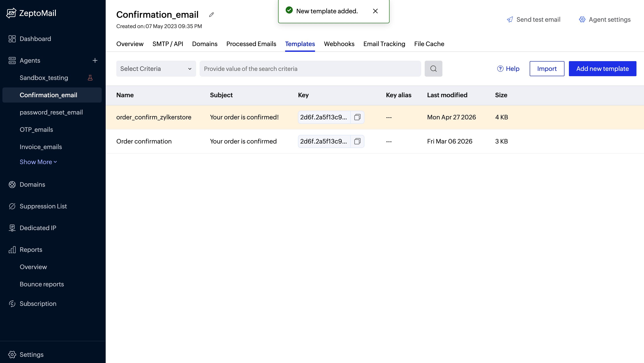Click the Suppression List icon in sidebar
The width and height of the screenshot is (644, 363).
point(12,206)
